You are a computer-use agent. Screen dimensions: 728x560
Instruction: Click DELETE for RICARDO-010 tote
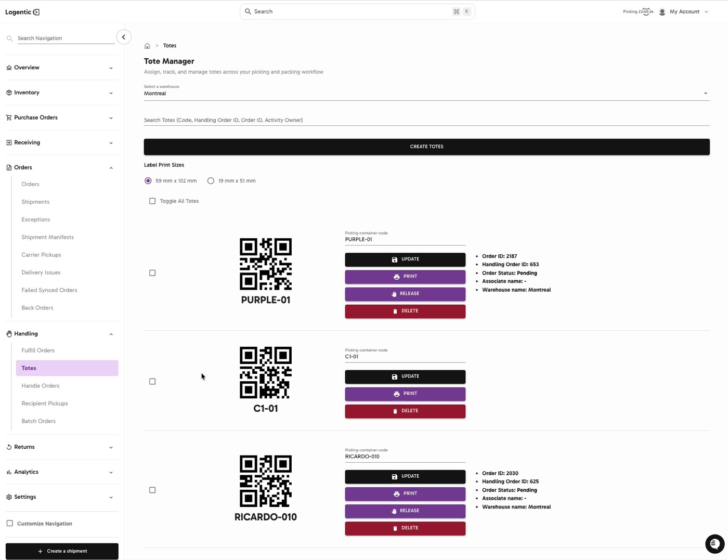tap(405, 528)
